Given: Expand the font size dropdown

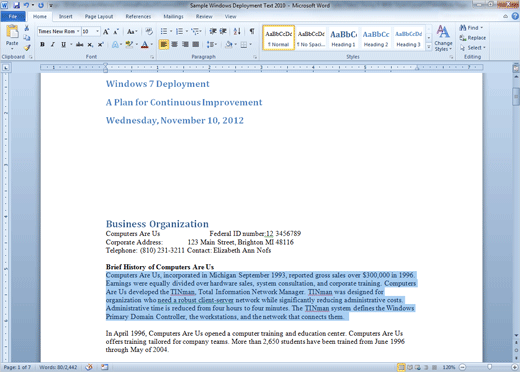Looking at the screenshot, I should tap(97, 31).
